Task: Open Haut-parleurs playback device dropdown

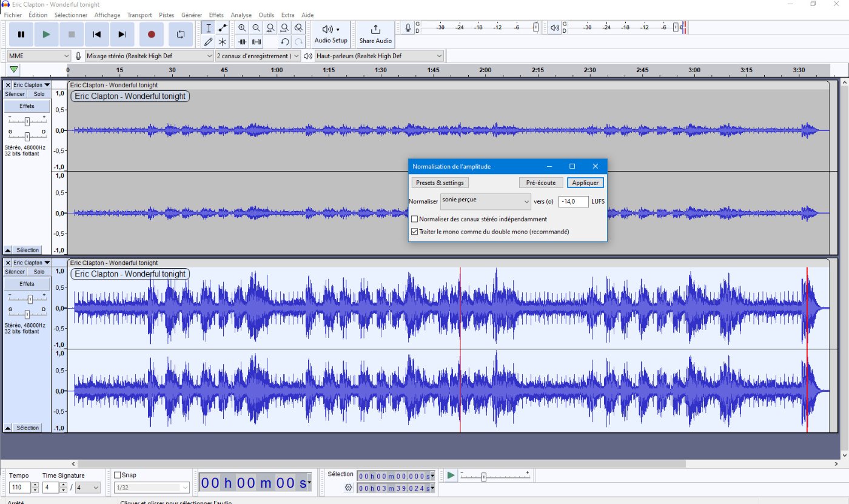Action: coord(379,56)
